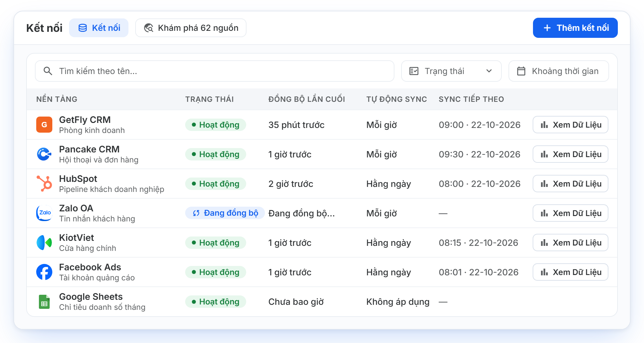Click the Hoạt động badge for GetFly CRM
The height and width of the screenshot is (343, 644).
pos(216,125)
